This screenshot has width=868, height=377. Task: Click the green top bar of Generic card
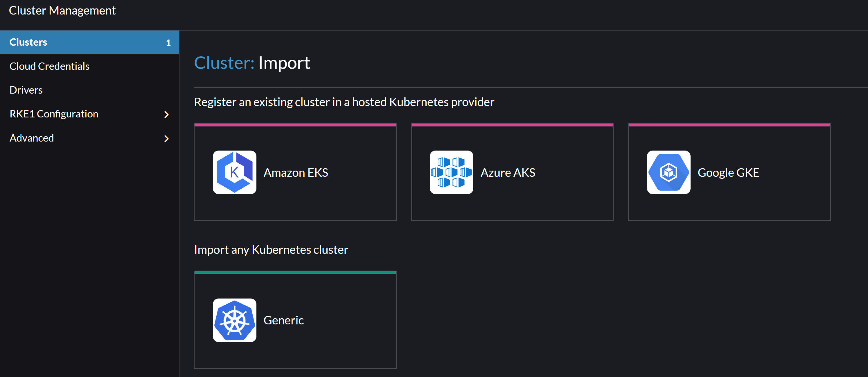pos(295,272)
